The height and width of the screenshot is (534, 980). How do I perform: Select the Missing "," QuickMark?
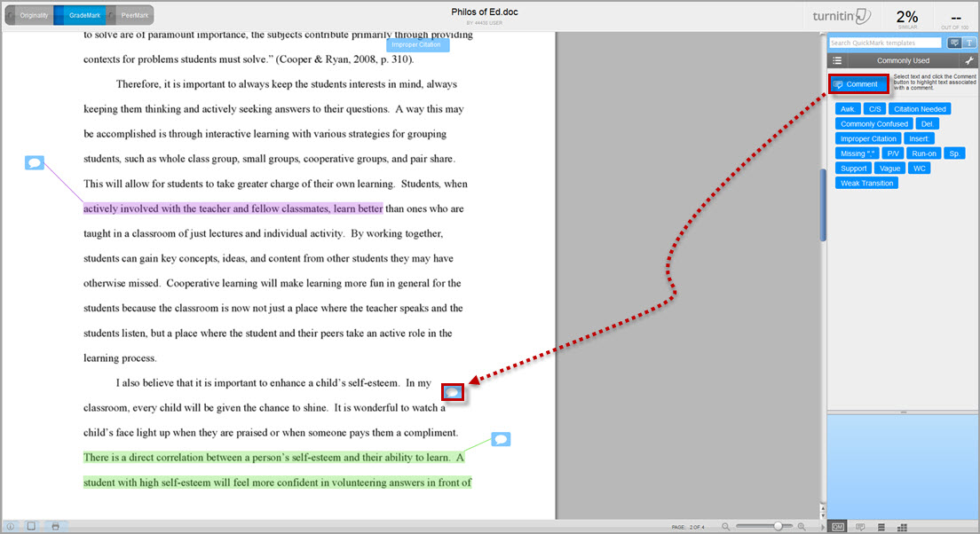click(x=857, y=153)
